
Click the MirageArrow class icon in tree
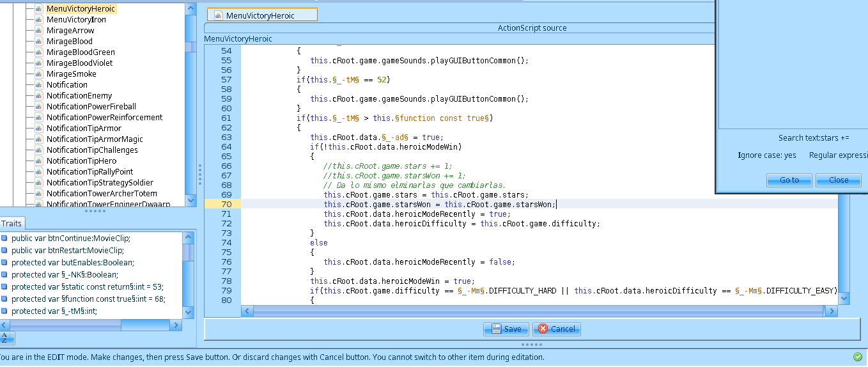pyautogui.click(x=39, y=31)
